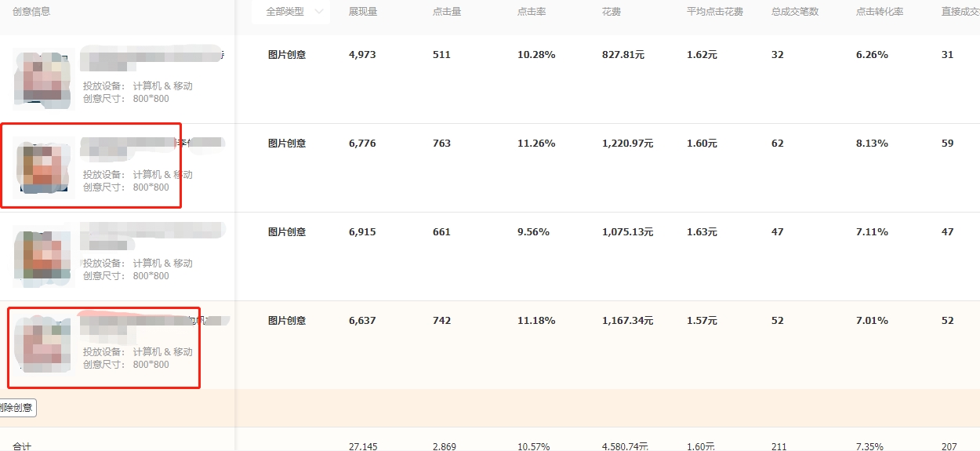Viewport: 980px width, 451px height.
Task: Preview thumbnail of creative with 6,915 impressions
Action: [x=44, y=254]
